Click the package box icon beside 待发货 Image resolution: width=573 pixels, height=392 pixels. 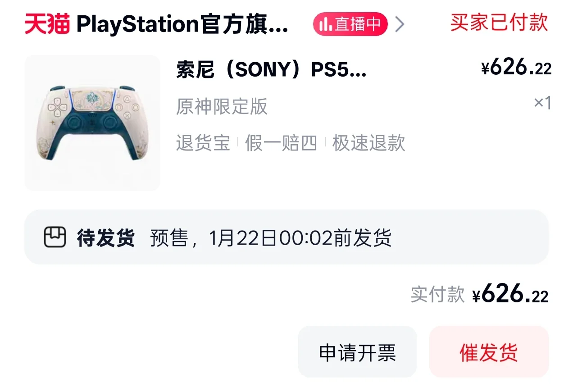click(x=55, y=237)
